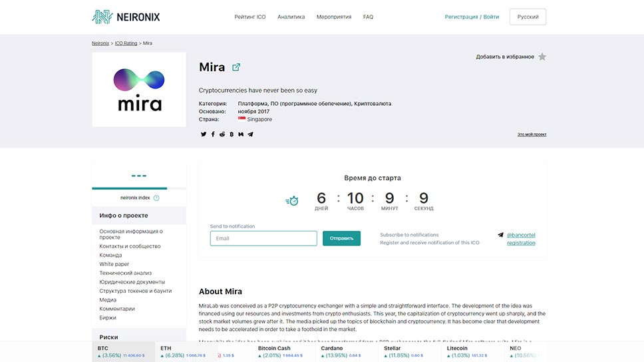Select Контакты и сообщество in sidebar

click(130, 246)
